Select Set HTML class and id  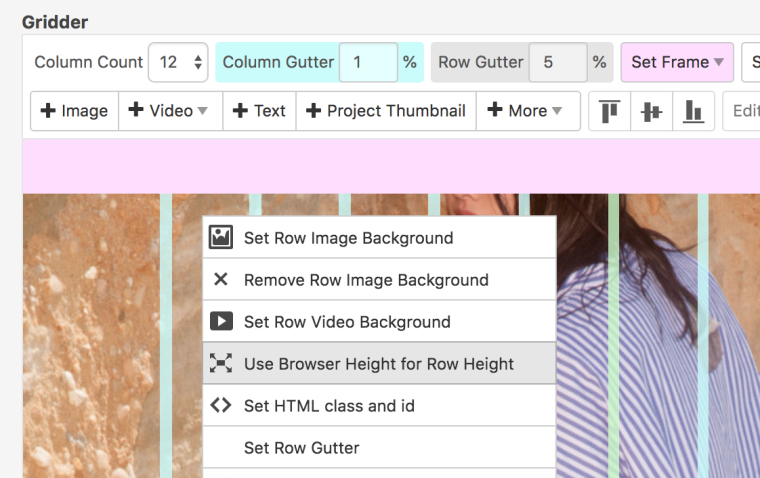pyautogui.click(x=329, y=406)
